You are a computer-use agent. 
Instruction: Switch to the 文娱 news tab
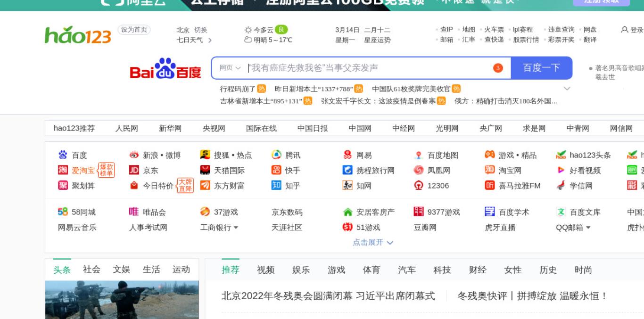click(x=121, y=270)
